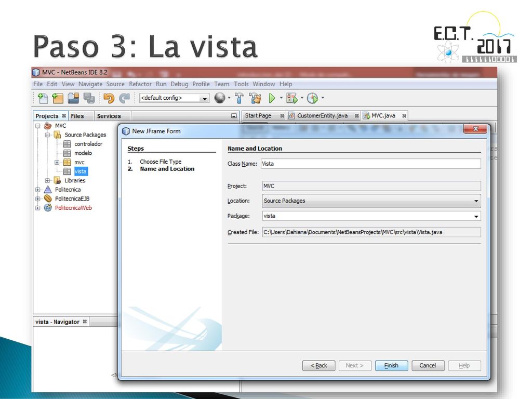This screenshot has height=399, width=532.
Task: Run the project with green play icon
Action: point(272,98)
